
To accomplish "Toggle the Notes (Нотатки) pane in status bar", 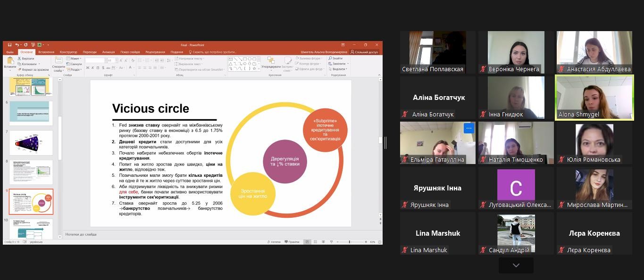I will (x=274, y=242).
